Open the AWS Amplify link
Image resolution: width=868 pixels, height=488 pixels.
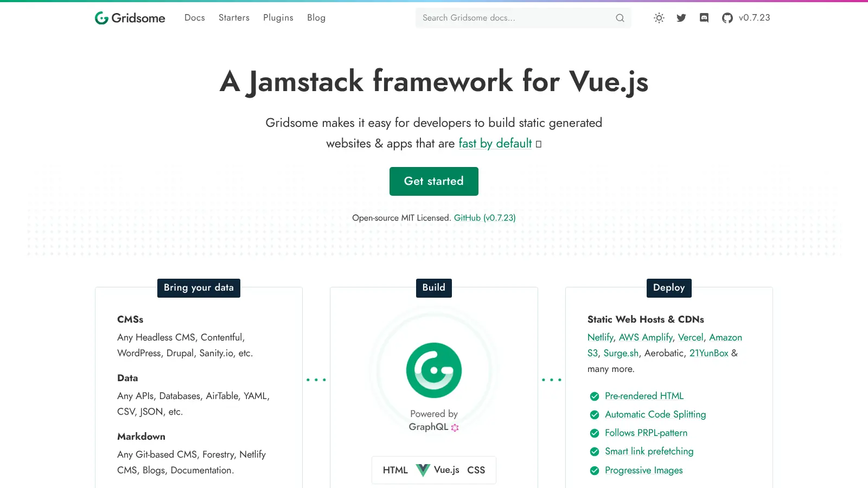(646, 337)
